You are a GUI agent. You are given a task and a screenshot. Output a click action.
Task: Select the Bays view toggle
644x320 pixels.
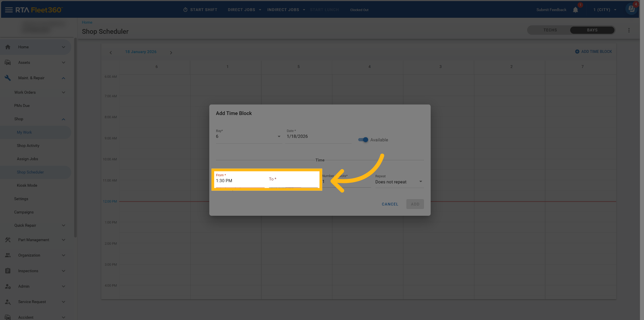[x=592, y=30]
